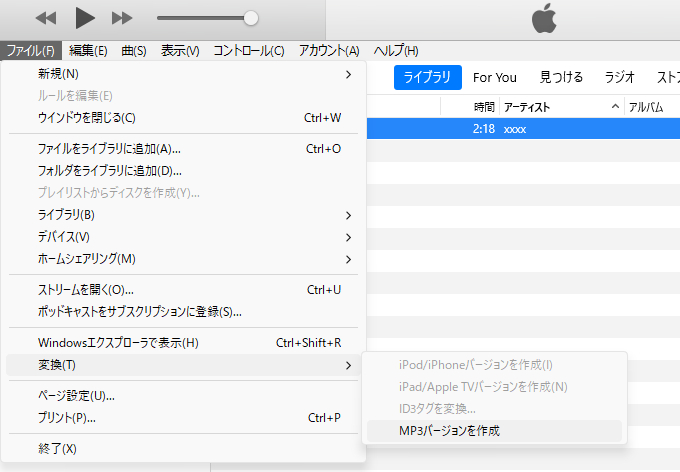The image size is (680, 472).
Task: Choose ポッドキャストをサブスクリプションに登録(S)...
Action: click(x=183, y=312)
